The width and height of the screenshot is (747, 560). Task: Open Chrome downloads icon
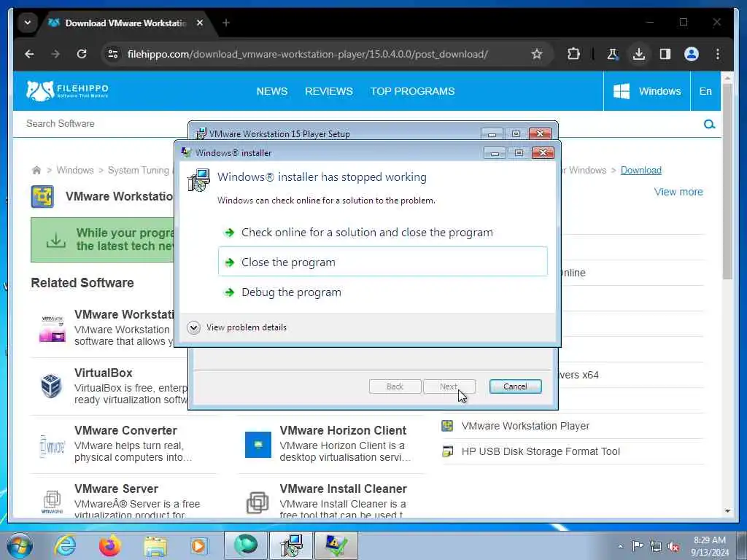pyautogui.click(x=639, y=54)
